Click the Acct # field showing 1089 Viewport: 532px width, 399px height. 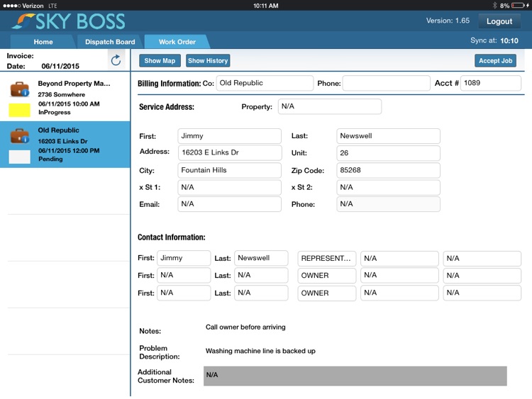(490, 84)
